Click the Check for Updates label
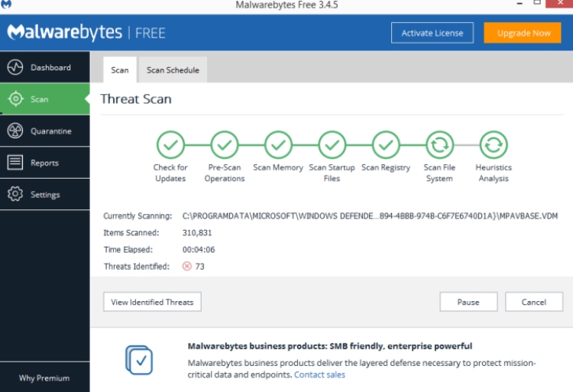Image resolution: width=573 pixels, height=392 pixels. [x=170, y=173]
